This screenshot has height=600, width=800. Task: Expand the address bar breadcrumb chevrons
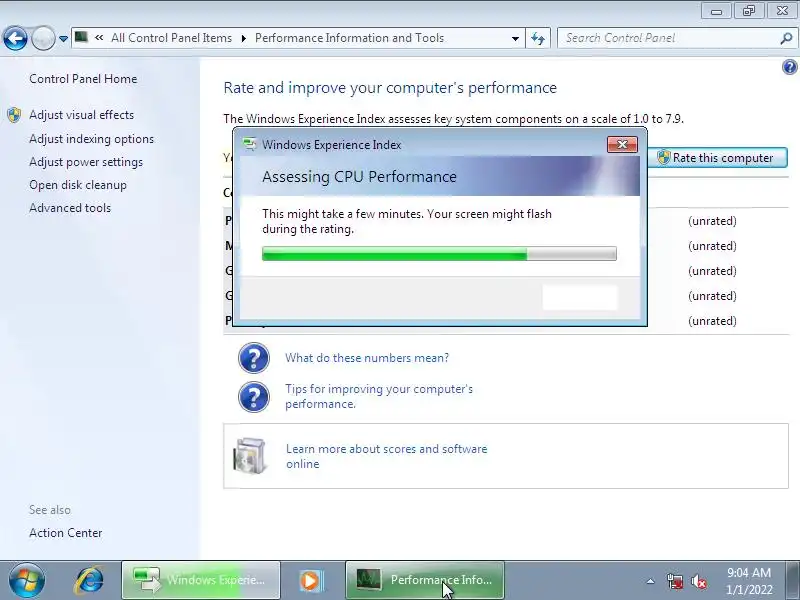pos(99,38)
